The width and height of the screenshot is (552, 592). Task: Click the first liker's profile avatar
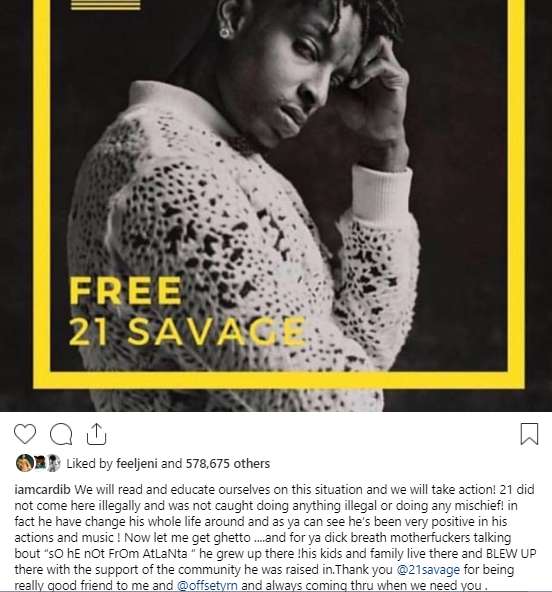click(24, 463)
